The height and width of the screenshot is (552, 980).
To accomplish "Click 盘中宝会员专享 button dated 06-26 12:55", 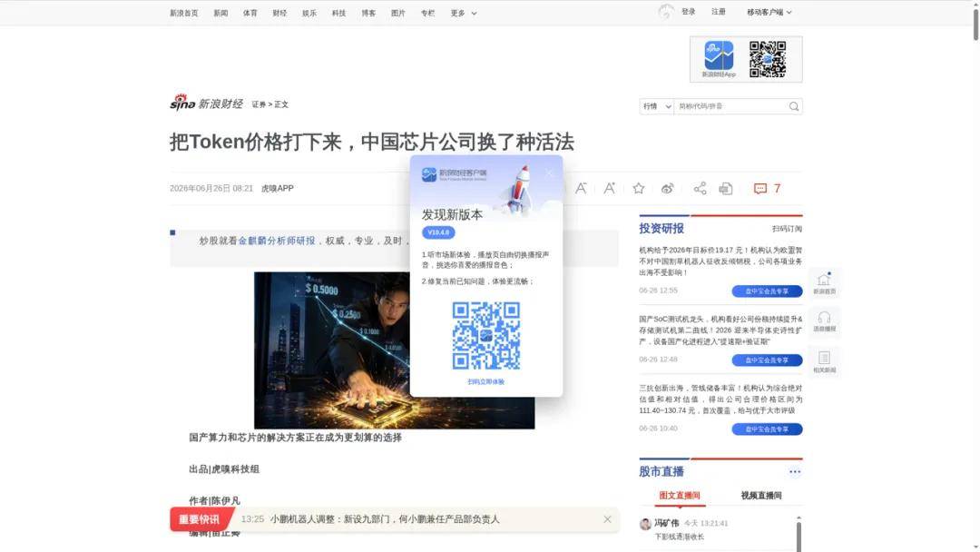I will coord(767,291).
